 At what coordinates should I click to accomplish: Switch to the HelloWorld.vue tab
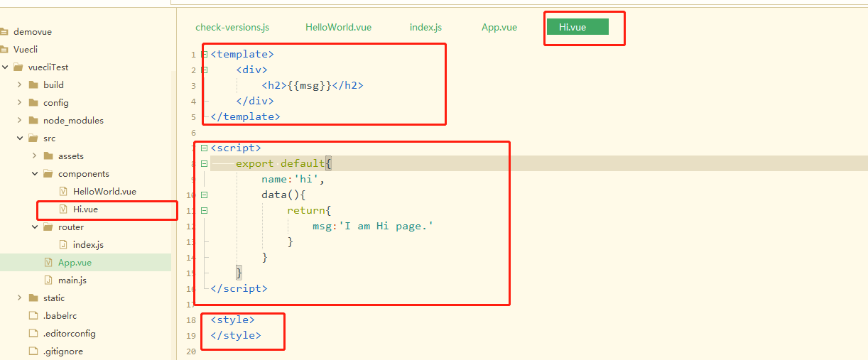coord(338,27)
